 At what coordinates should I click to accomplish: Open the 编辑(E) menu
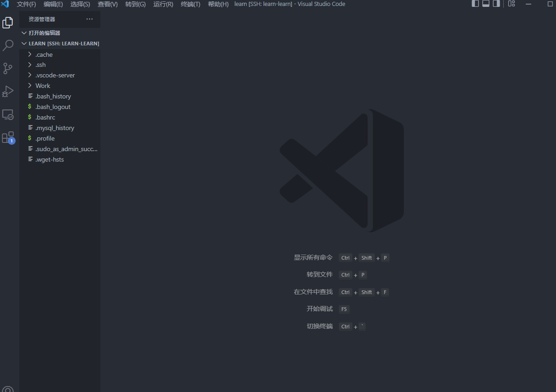coord(53,4)
